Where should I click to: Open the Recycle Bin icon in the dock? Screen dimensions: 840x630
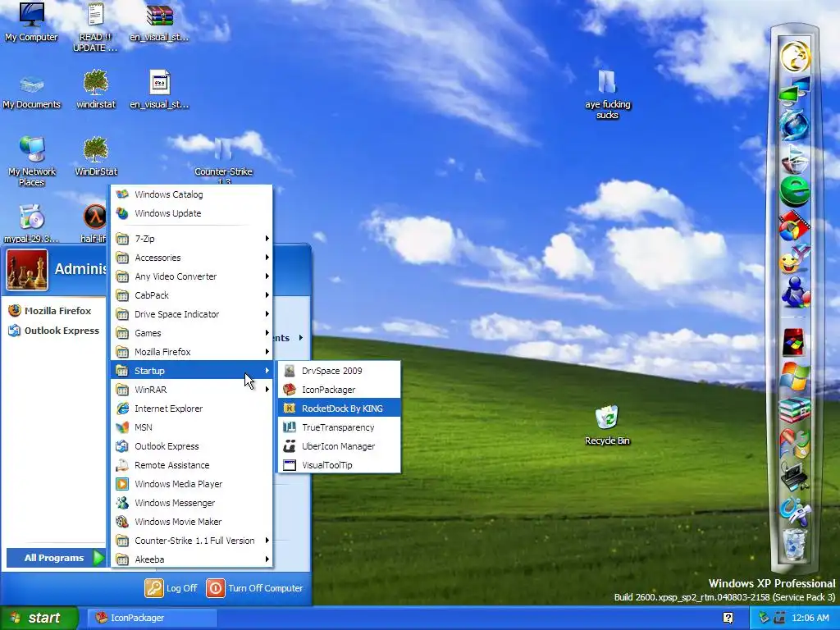pyautogui.click(x=794, y=544)
